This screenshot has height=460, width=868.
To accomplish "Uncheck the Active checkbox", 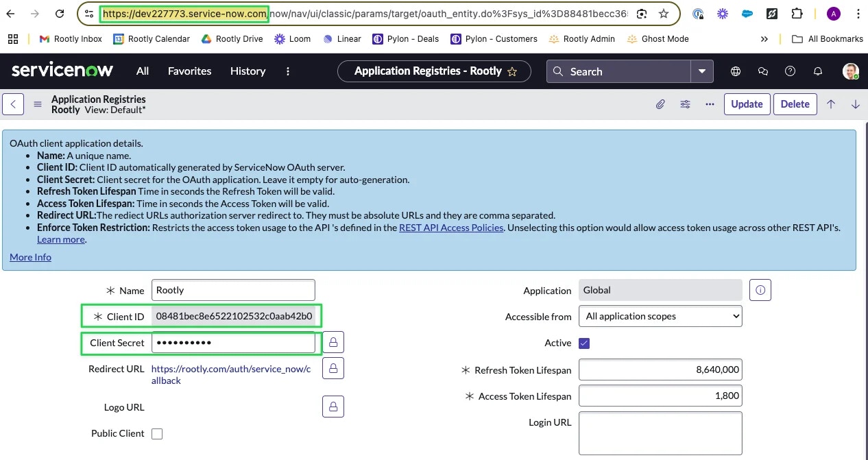I will [x=584, y=343].
